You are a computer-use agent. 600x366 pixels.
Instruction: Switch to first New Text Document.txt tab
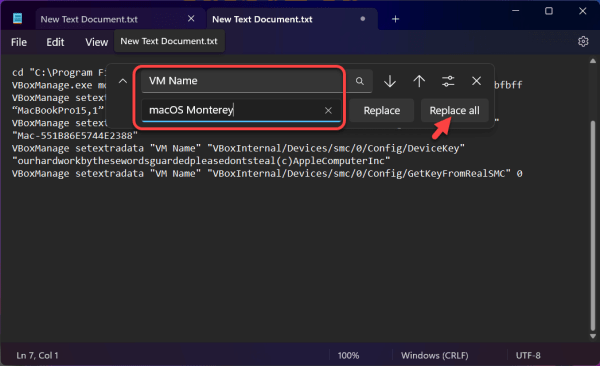coord(89,19)
